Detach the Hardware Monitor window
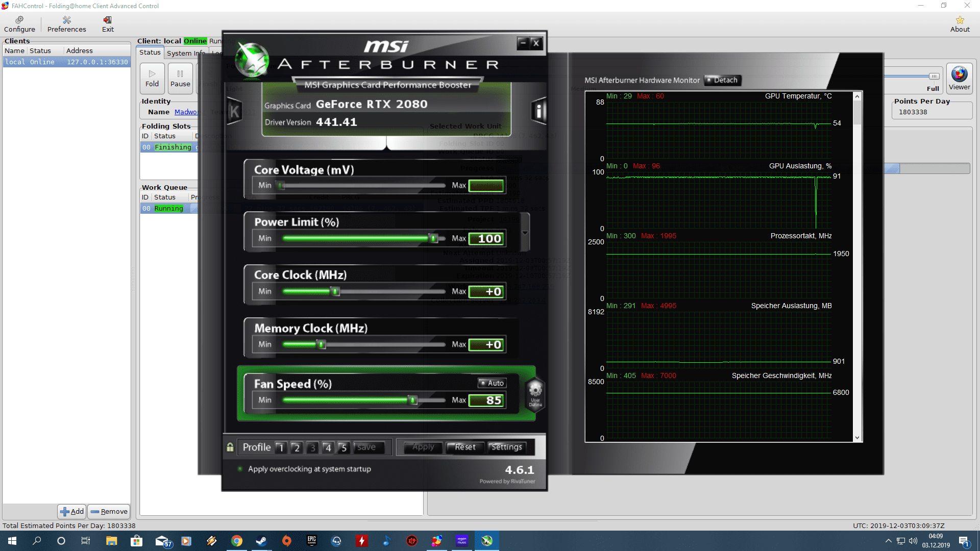This screenshot has width=980, height=551. (x=722, y=80)
